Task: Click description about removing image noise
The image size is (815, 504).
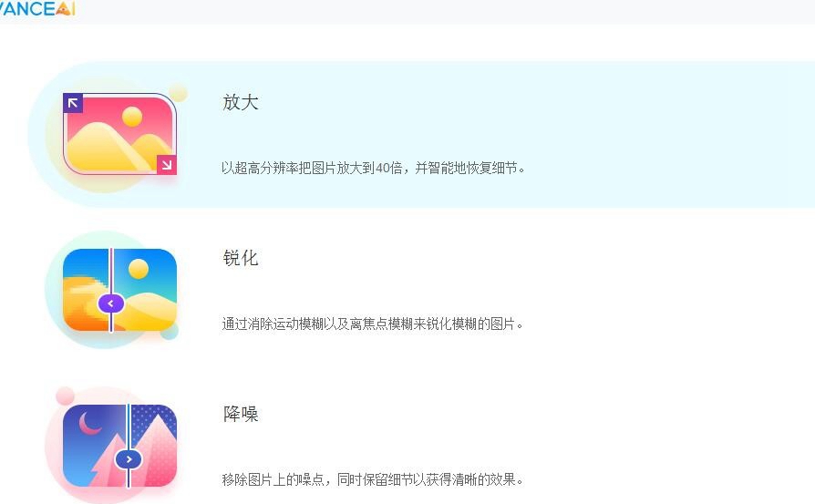Action: click(x=373, y=479)
